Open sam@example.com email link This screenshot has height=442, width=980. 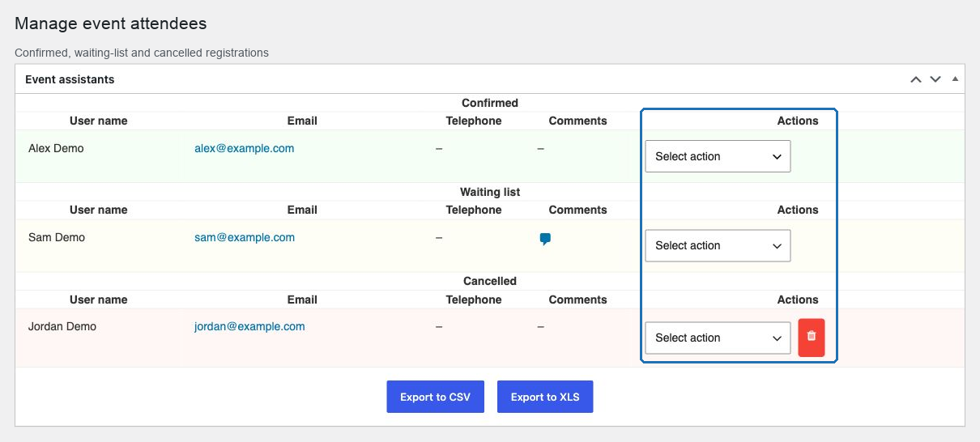click(x=245, y=237)
